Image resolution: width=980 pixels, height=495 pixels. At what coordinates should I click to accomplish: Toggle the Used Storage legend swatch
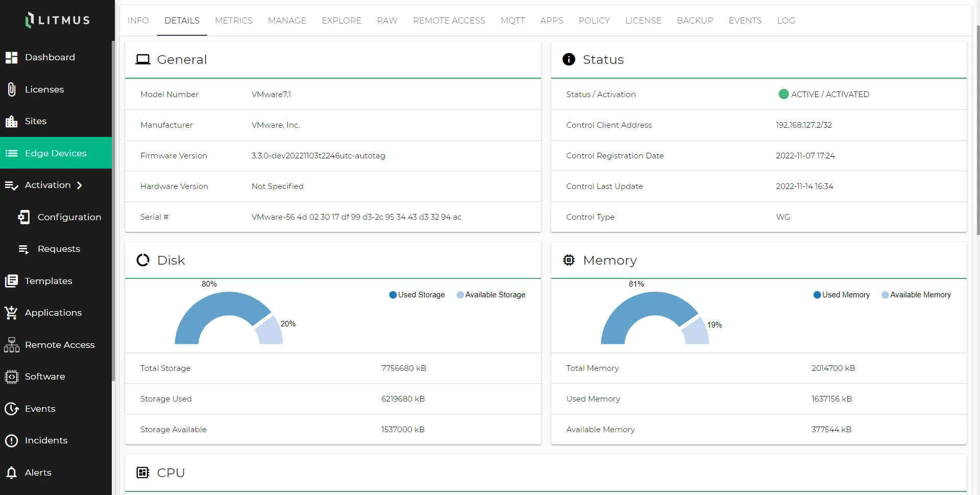pos(393,295)
